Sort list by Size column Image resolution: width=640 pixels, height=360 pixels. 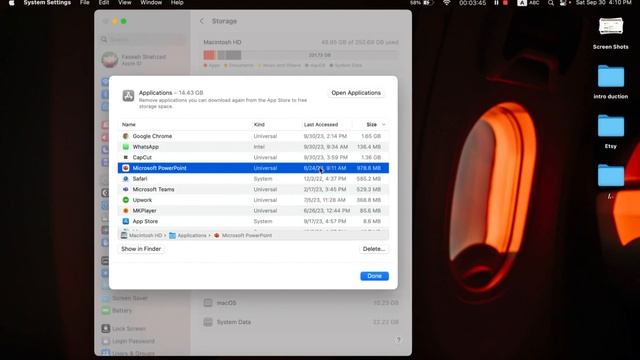click(372, 124)
